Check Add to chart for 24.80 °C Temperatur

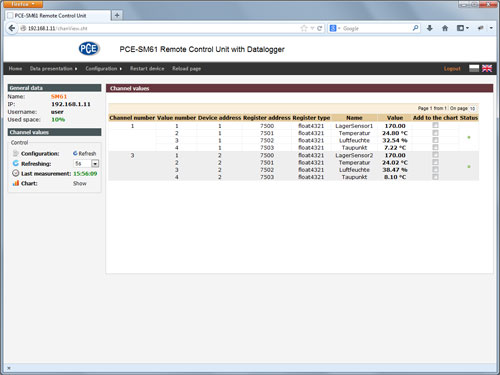pyautogui.click(x=435, y=133)
